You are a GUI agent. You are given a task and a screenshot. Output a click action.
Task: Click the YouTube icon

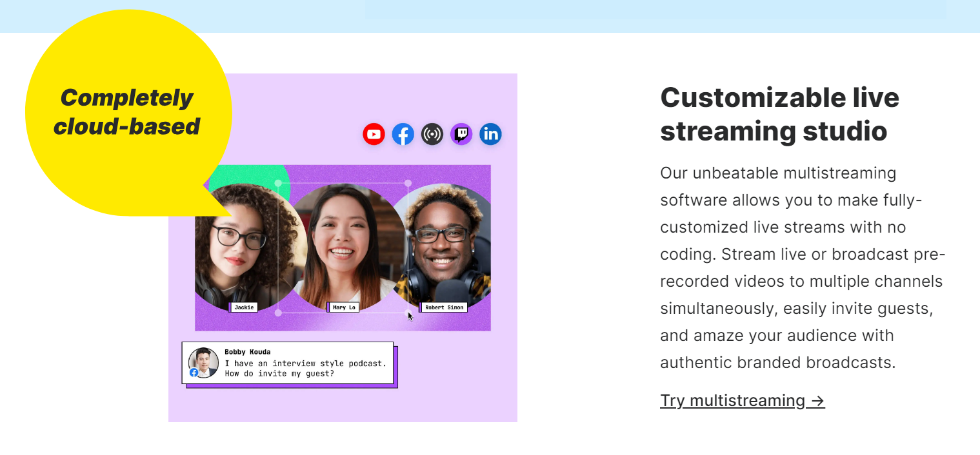[x=374, y=134]
